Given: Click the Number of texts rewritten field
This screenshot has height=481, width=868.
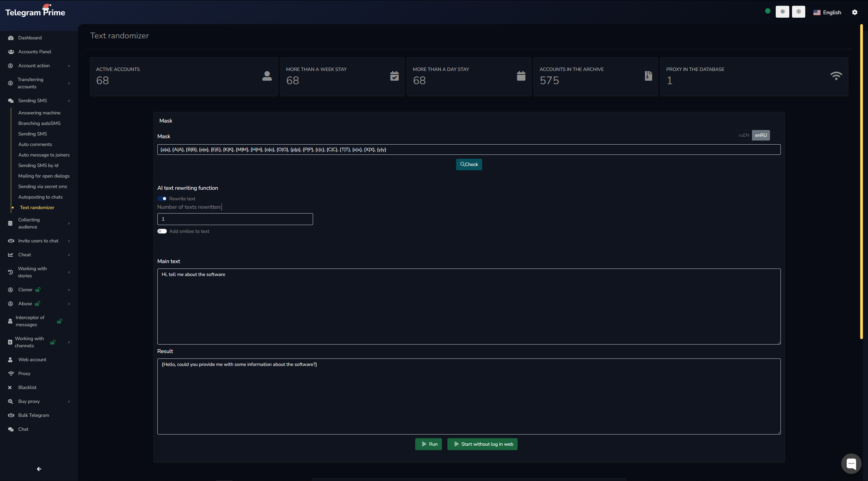Looking at the screenshot, I should coord(235,219).
